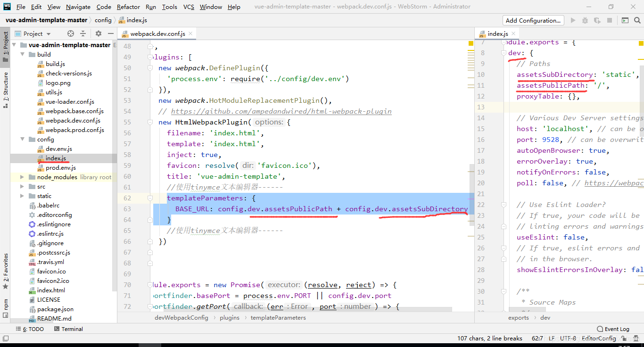Click the Run with Coverage icon
This screenshot has height=347, width=644.
coord(597,20)
